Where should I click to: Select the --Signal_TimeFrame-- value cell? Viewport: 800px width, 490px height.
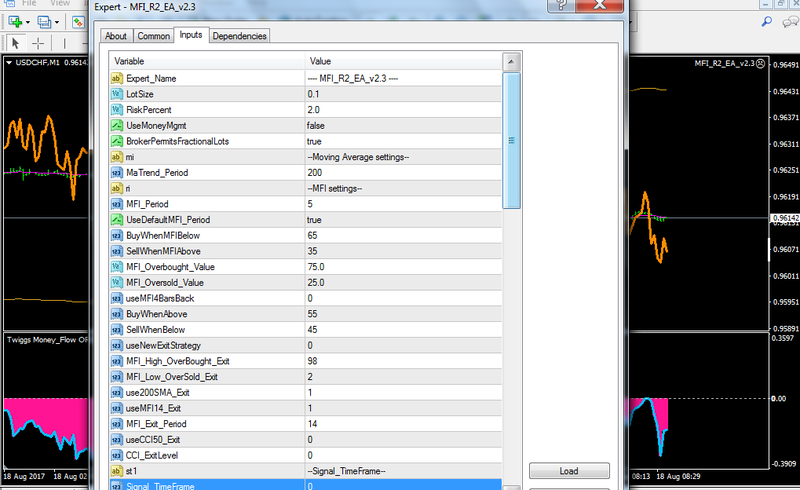pyautogui.click(x=403, y=471)
